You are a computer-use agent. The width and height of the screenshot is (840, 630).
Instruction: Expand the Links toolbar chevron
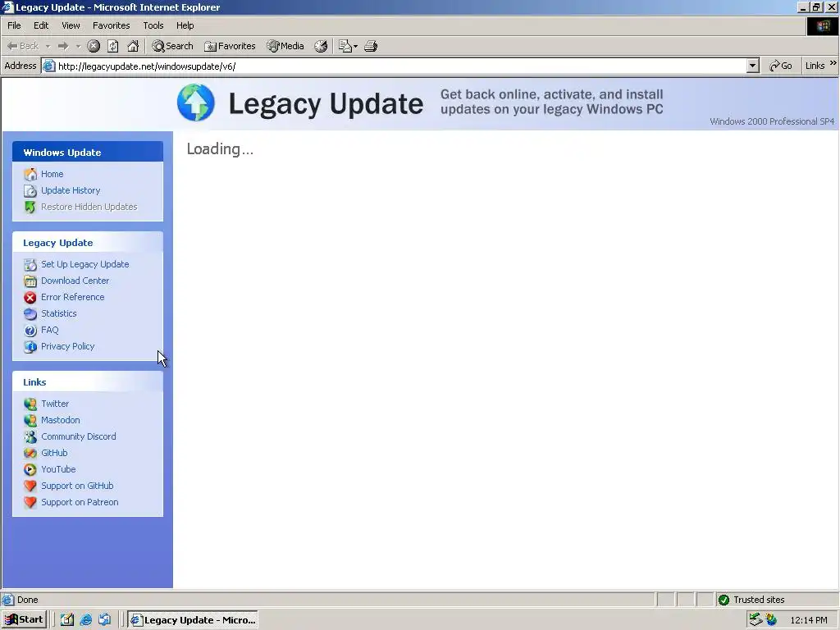point(833,63)
